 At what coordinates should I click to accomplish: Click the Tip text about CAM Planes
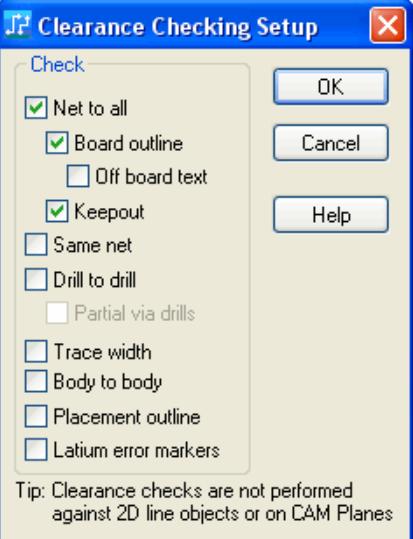click(204, 502)
